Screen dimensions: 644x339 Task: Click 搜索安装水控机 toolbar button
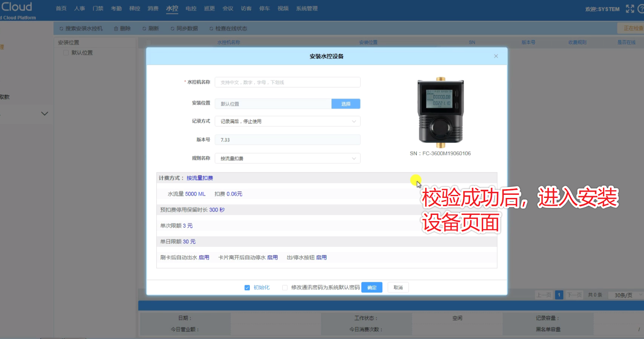click(81, 28)
